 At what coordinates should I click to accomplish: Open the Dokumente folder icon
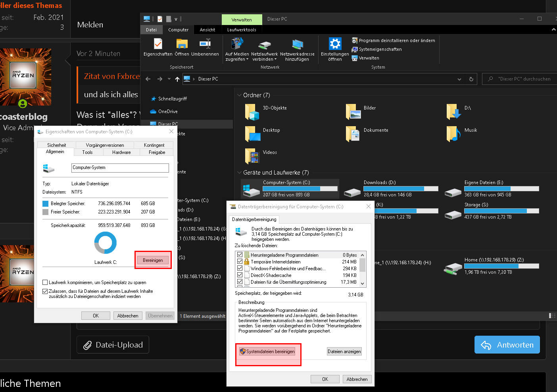(352, 134)
